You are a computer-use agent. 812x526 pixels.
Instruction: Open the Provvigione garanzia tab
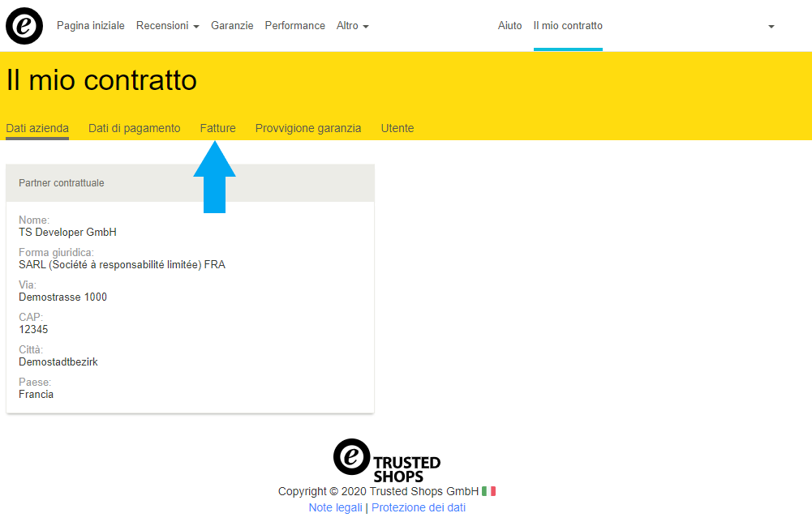[x=308, y=128]
